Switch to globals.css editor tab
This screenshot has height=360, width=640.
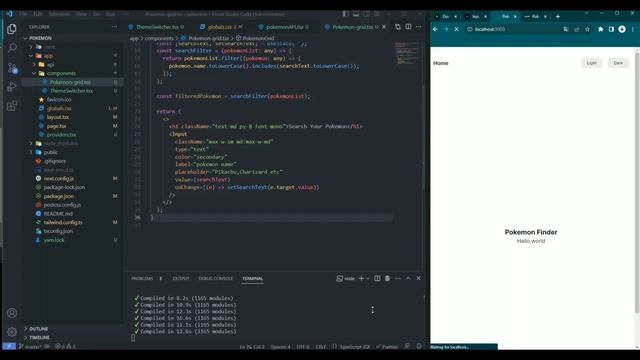click(x=220, y=27)
